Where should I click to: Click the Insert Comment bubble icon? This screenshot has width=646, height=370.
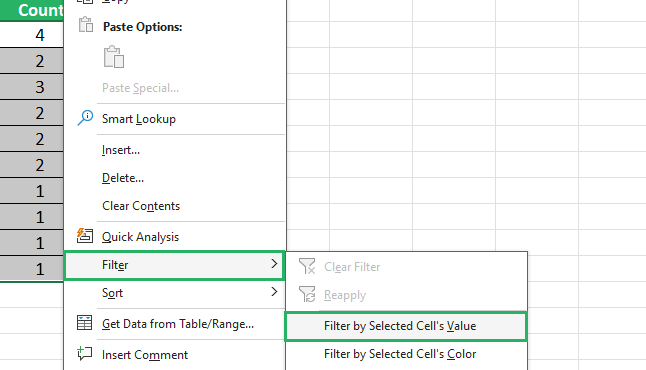pos(84,354)
